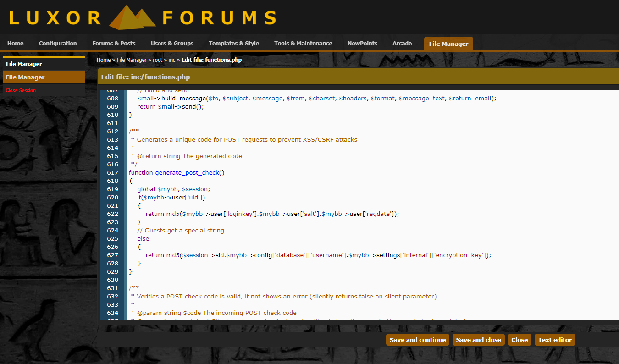Go to root folder breadcrumb

tap(158, 60)
